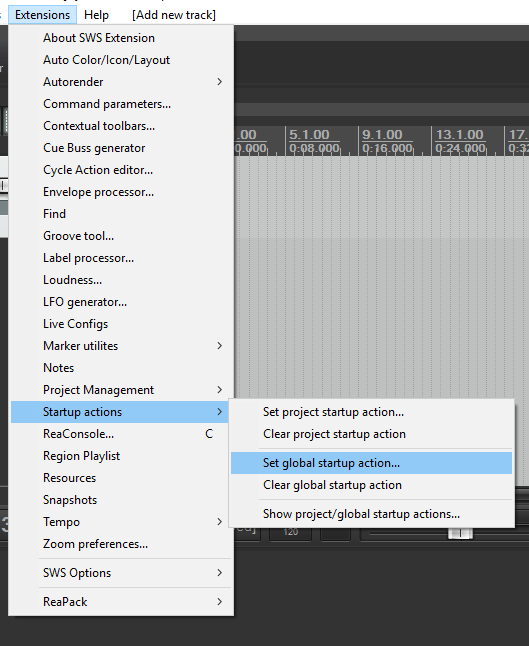Open Cycle Action editor...
The image size is (529, 646).
click(x=121, y=170)
